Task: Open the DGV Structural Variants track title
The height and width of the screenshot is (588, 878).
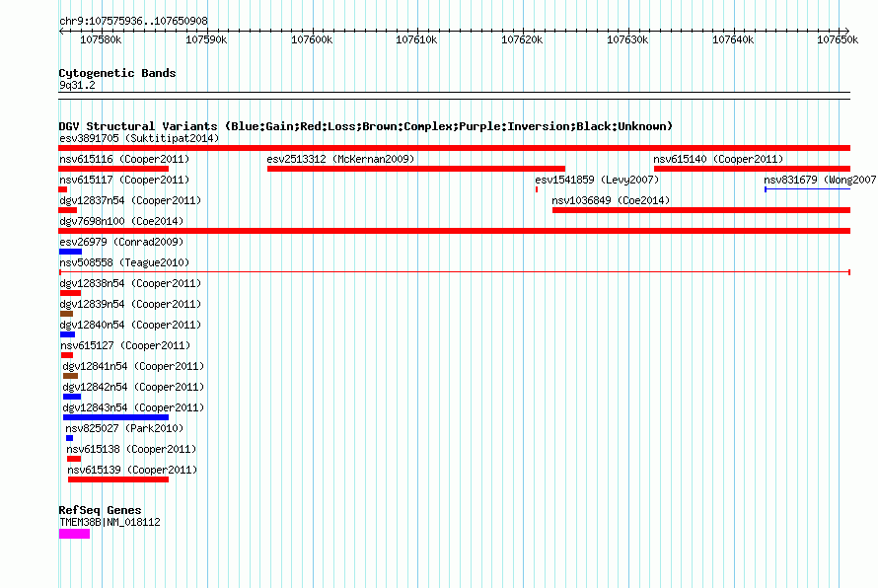Action: tap(365, 126)
